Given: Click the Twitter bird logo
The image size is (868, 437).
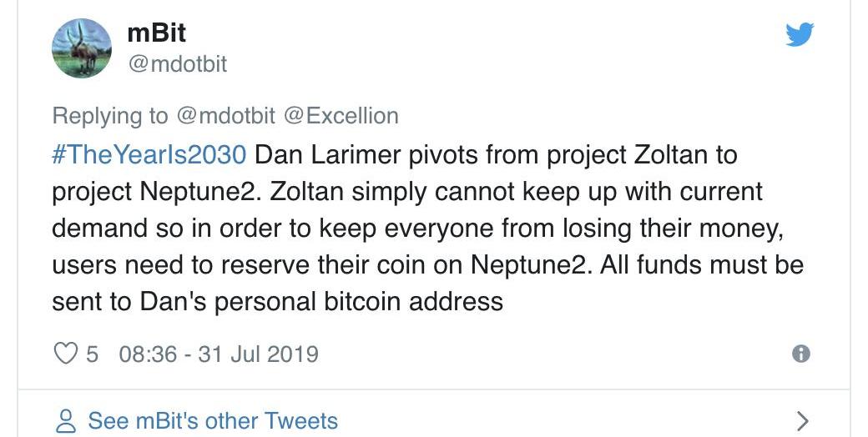Looking at the screenshot, I should [x=800, y=34].
